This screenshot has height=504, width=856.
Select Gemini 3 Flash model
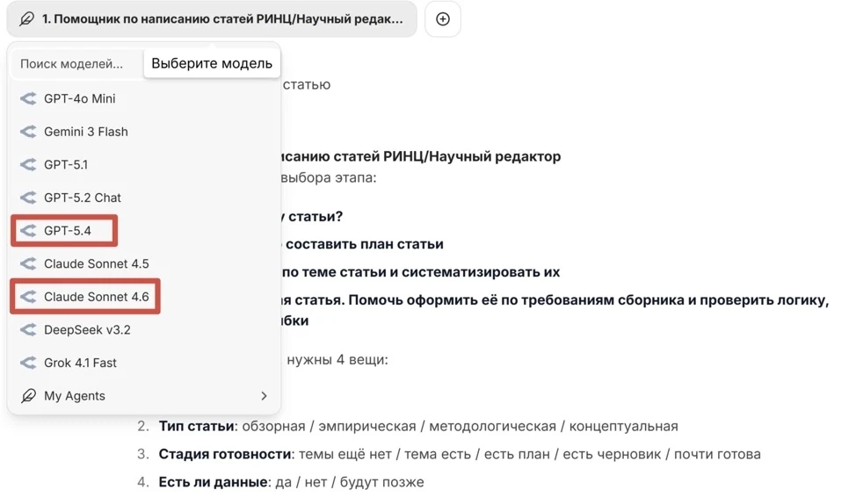tap(144, 132)
